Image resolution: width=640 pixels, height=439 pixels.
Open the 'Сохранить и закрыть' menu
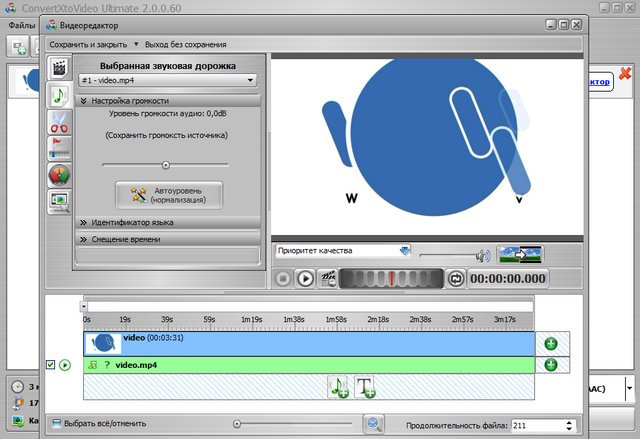coord(93,44)
